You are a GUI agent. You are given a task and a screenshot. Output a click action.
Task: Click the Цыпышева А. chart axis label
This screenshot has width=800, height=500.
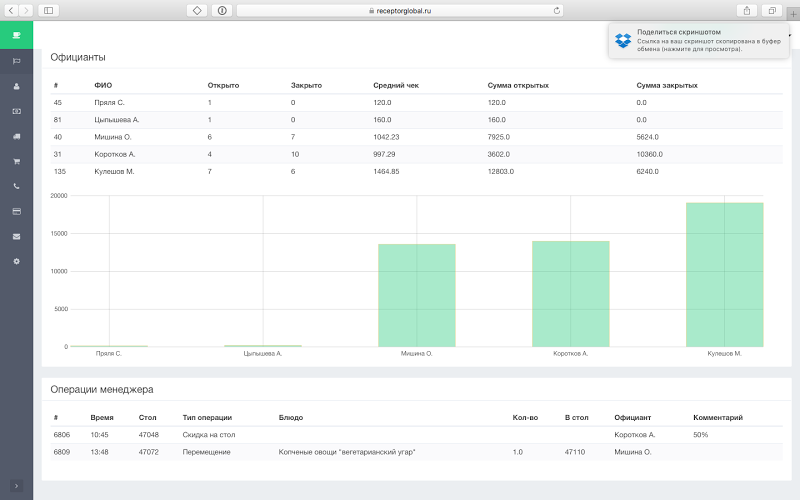[263, 354]
